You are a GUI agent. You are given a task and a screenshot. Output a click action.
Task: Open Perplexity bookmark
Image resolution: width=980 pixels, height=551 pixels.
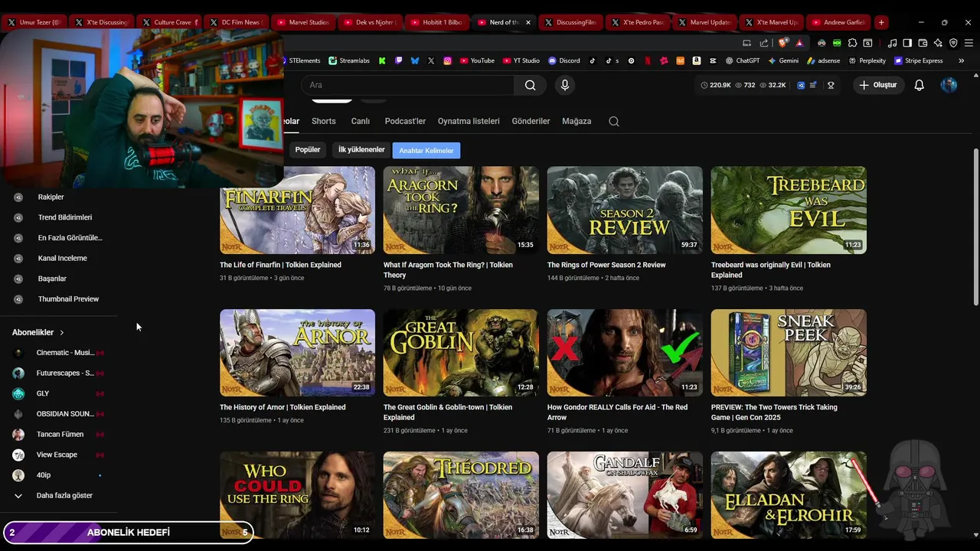[866, 60]
